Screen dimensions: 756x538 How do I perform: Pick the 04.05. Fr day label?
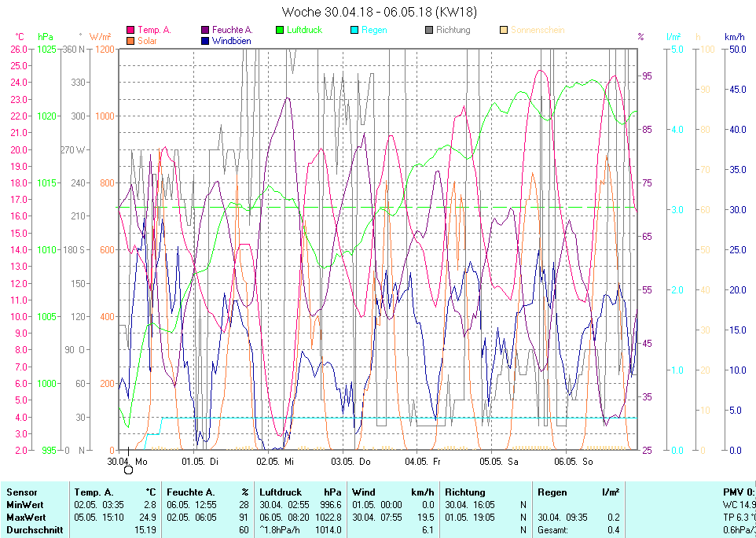[423, 462]
